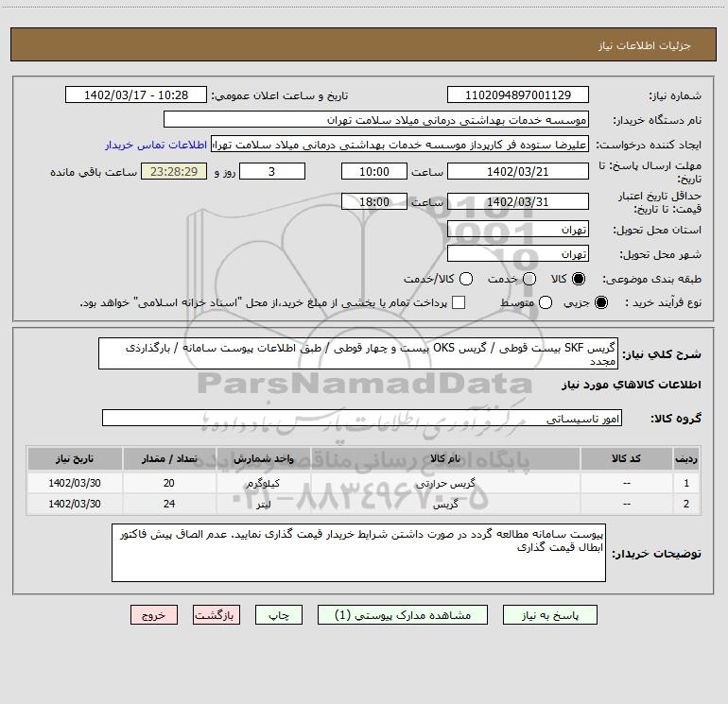728x704 pixels.
Task: Click the buyer notes text box
Action: tap(358, 553)
